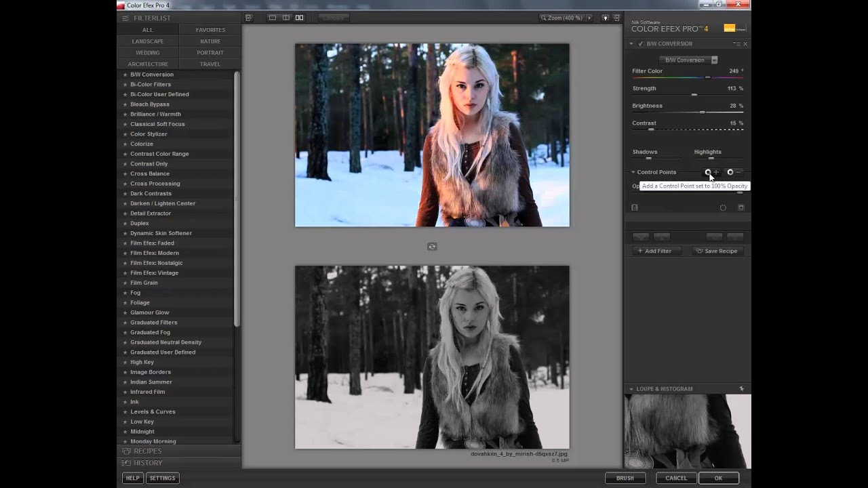Collapse the Control Points section
This screenshot has height=488, width=868.
pos(633,172)
